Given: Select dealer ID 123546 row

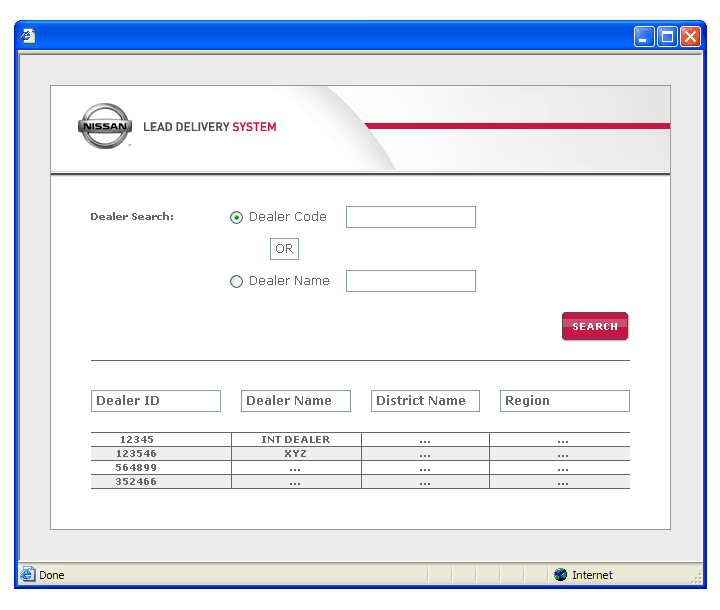Looking at the screenshot, I should [137, 453].
